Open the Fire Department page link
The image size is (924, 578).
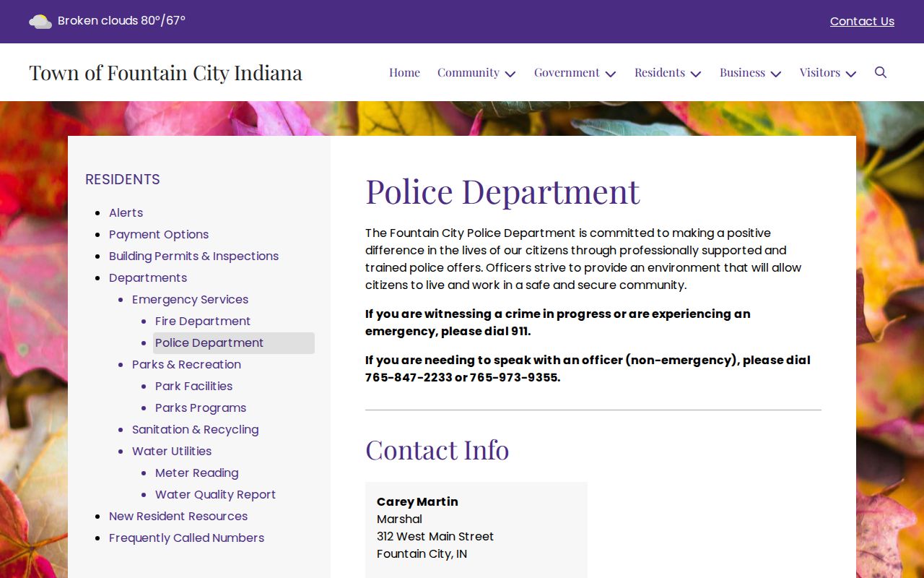[x=203, y=321]
